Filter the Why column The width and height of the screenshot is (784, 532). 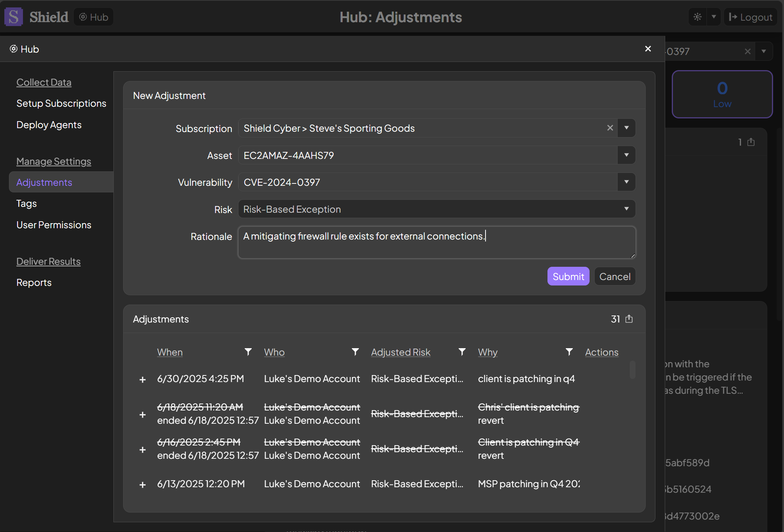(569, 352)
